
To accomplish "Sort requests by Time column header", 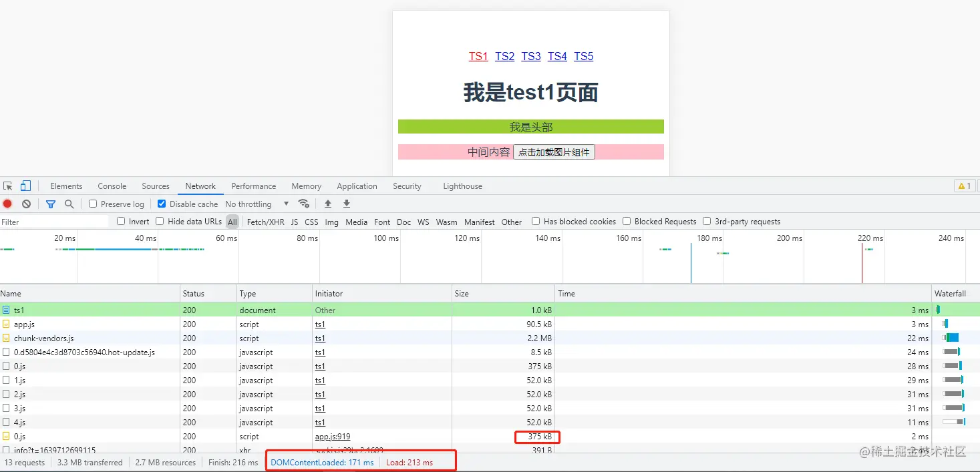I will point(743,293).
